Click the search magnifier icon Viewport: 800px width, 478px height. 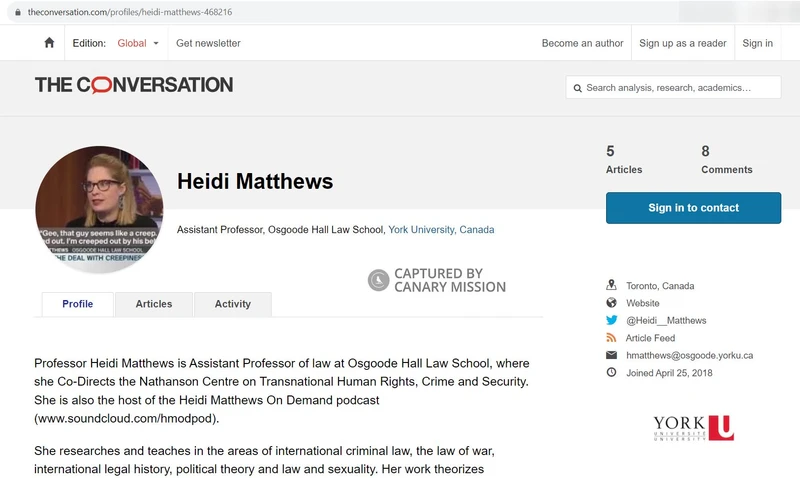click(578, 88)
